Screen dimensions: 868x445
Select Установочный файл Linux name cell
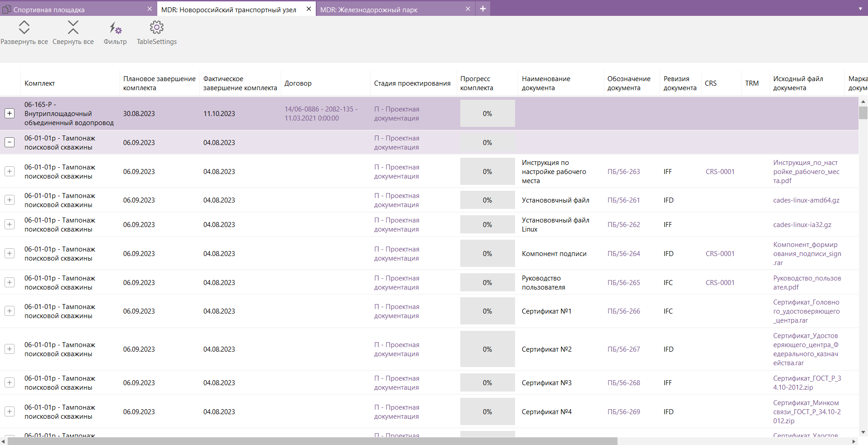555,225
